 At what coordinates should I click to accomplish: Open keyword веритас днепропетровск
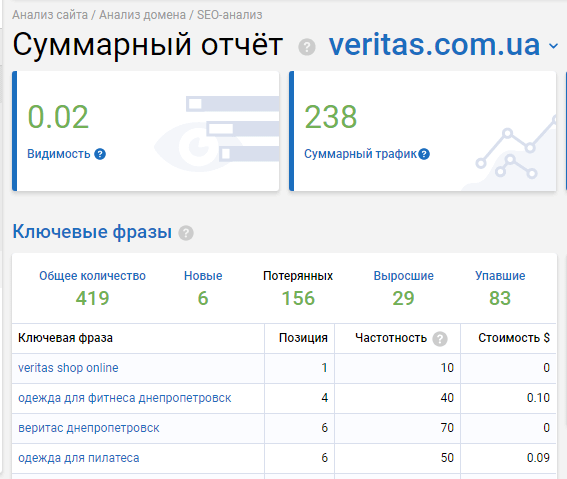click(x=89, y=428)
